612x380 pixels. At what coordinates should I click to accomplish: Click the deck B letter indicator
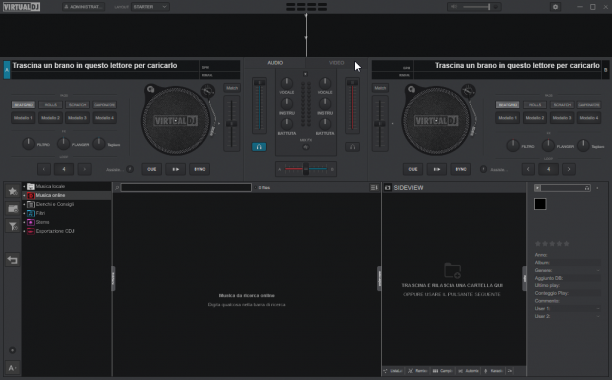click(605, 70)
